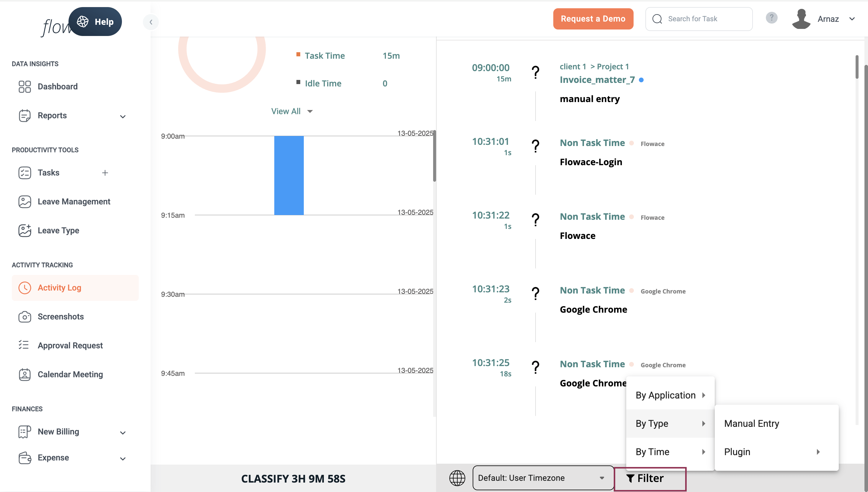Click orange Task Time legend swatch

298,54
